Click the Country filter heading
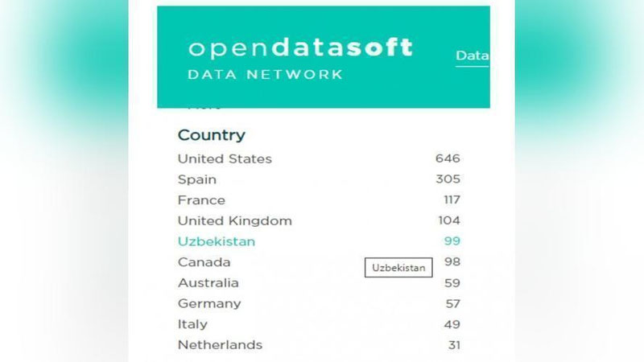Screen dimensions: 644x362 click(x=211, y=135)
